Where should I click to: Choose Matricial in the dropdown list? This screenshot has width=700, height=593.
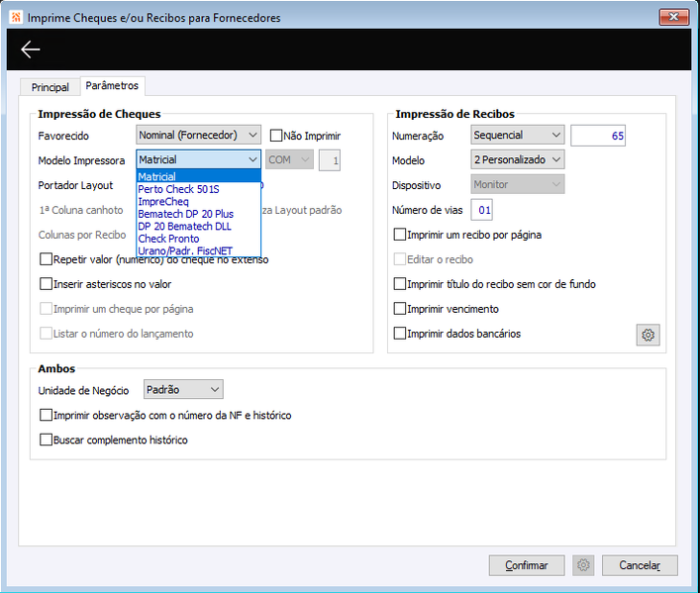pyautogui.click(x=198, y=176)
